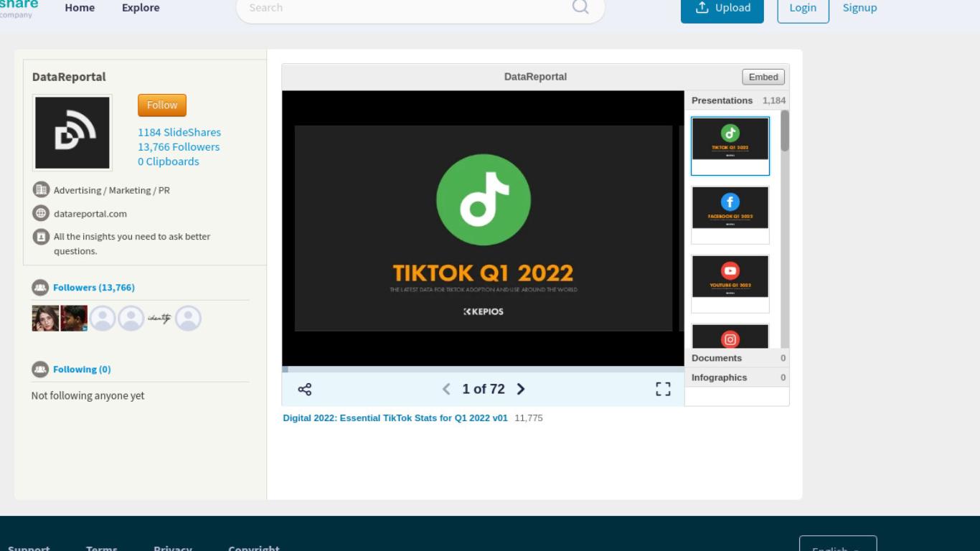The height and width of the screenshot is (551, 980).
Task: Open first follower avatar photo
Action: coord(45,318)
